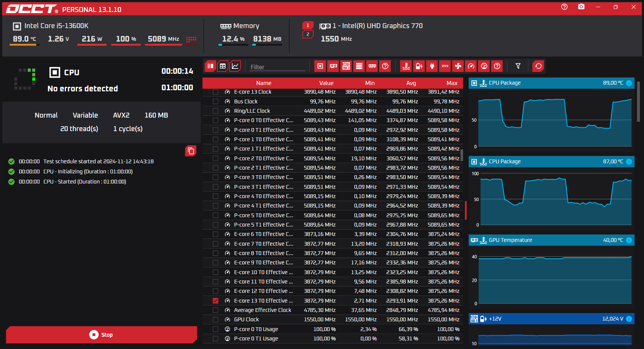Toggle the memory hardware filter

pos(372,66)
